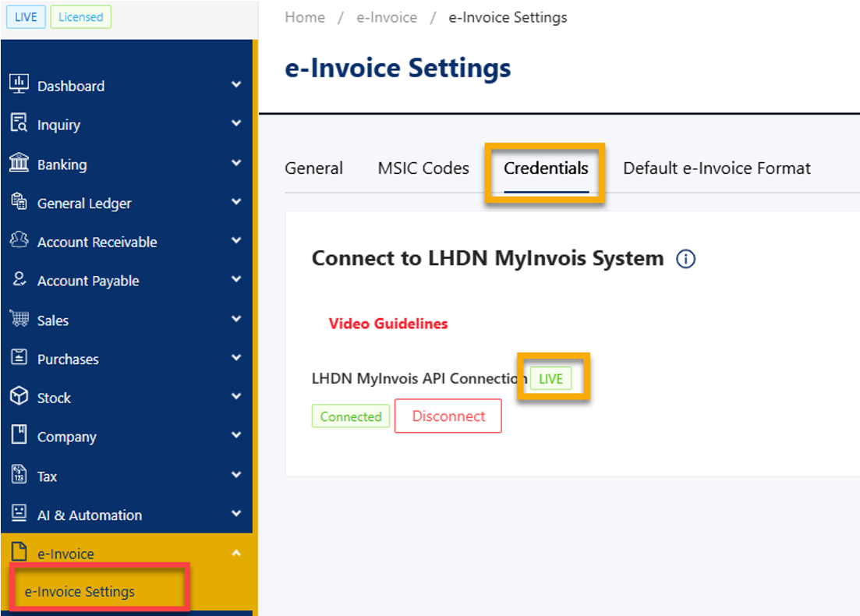Image resolution: width=860 pixels, height=616 pixels.
Task: Switch to the General tab
Action: click(313, 168)
